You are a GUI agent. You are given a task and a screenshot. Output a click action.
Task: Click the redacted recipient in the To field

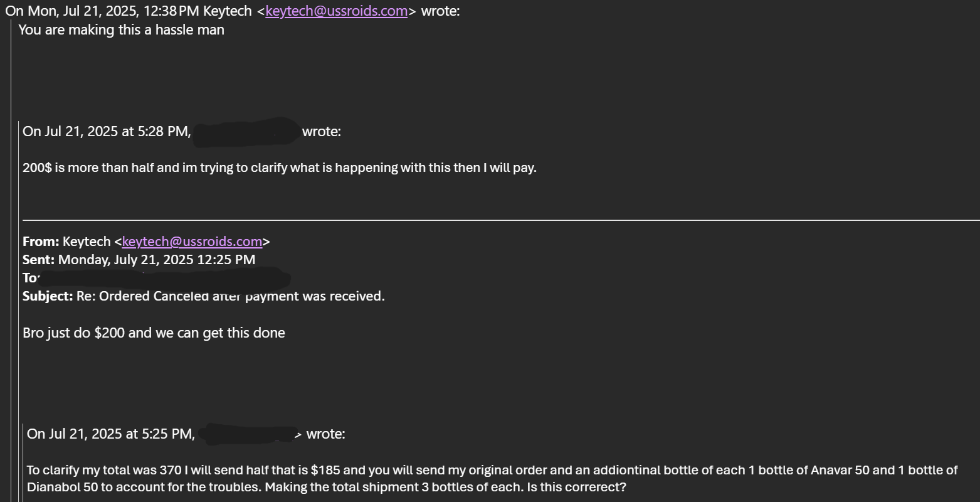[x=164, y=278]
